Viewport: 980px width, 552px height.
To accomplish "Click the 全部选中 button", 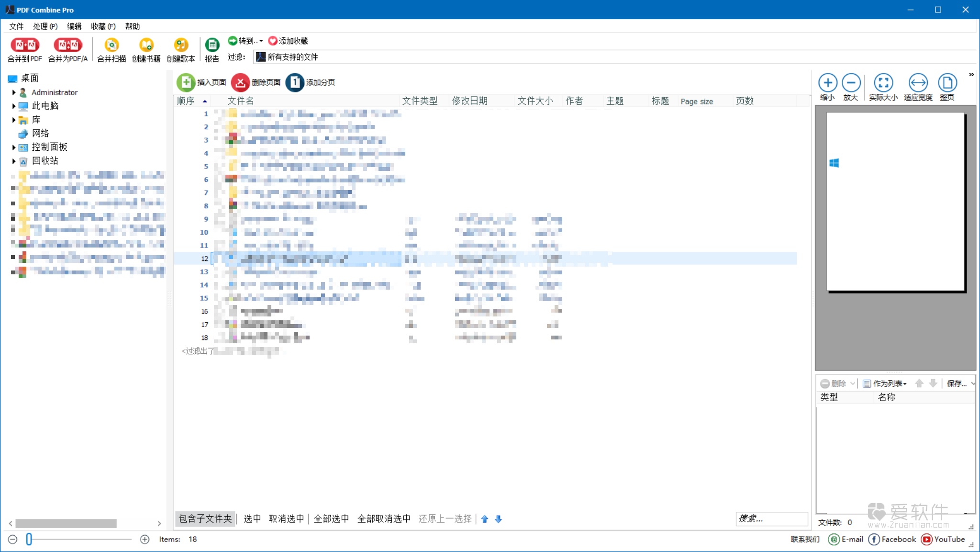I will 331,518.
